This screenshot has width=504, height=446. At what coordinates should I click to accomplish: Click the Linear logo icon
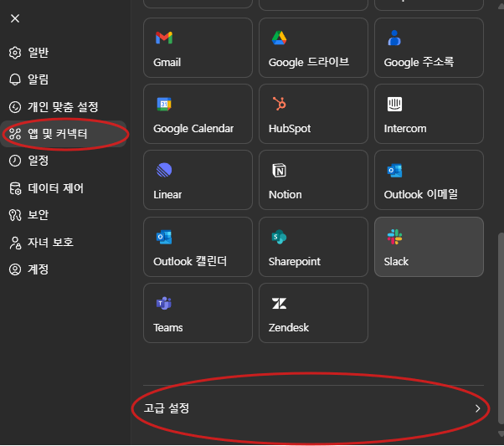(164, 171)
